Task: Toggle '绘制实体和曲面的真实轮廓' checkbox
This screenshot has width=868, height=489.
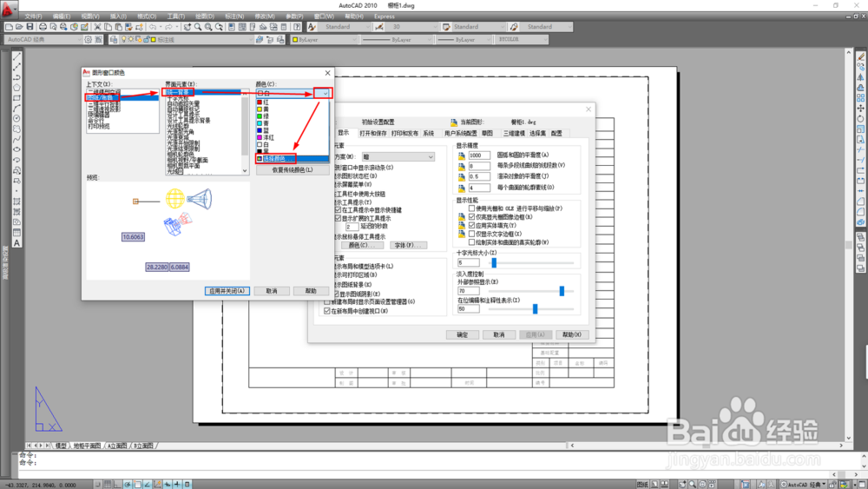Action: tap(471, 242)
